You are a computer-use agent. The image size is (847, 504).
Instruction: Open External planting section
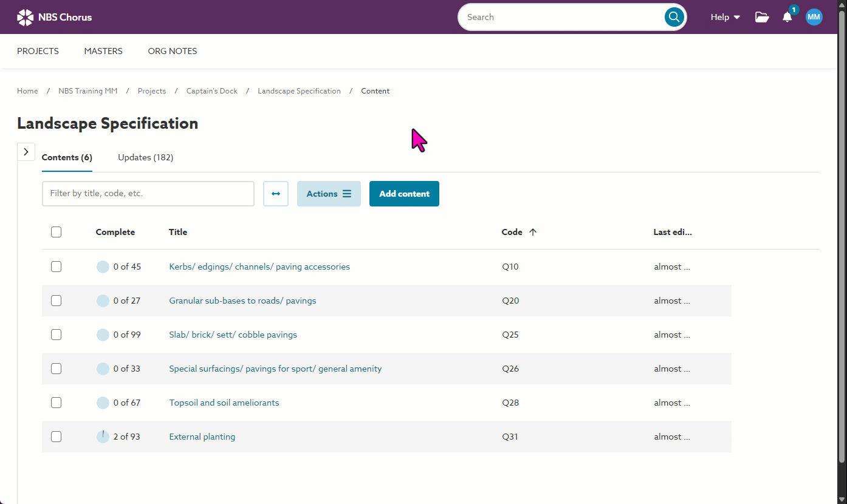tap(202, 437)
